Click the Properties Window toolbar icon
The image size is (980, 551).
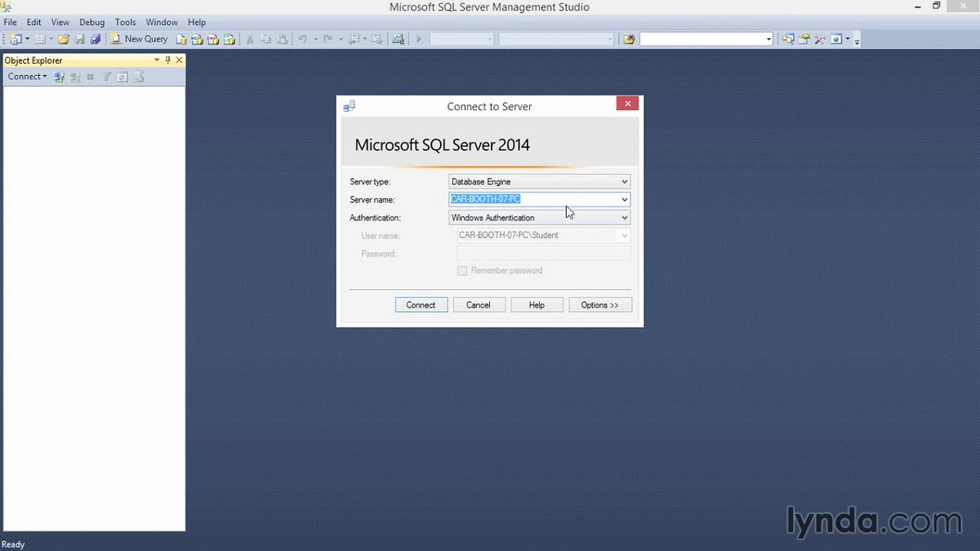tap(804, 38)
